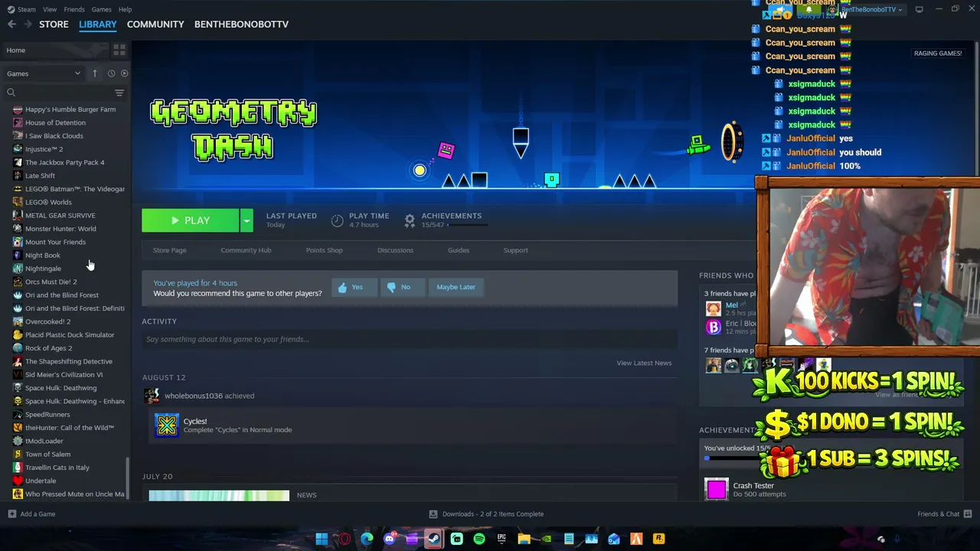The height and width of the screenshot is (551, 980).
Task: Open the July 20 news thumbnail
Action: click(x=219, y=495)
